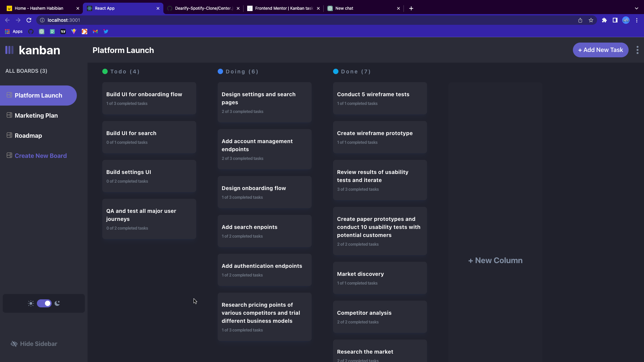
Task: Click the sun light-mode icon
Action: click(31, 303)
